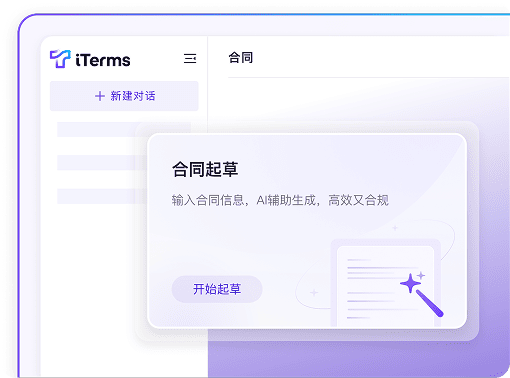Click the document with magic wand illustration
Screen dimensions: 510x378
(387, 283)
